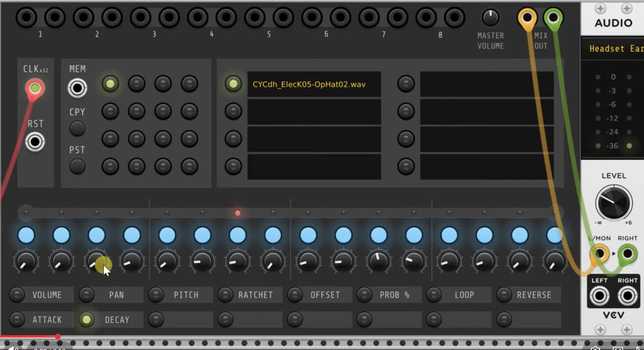Image resolution: width=644 pixels, height=350 pixels.
Task: Open the CYCdh_ElecK05-OpHat02.wav sample slot
Action: click(314, 84)
